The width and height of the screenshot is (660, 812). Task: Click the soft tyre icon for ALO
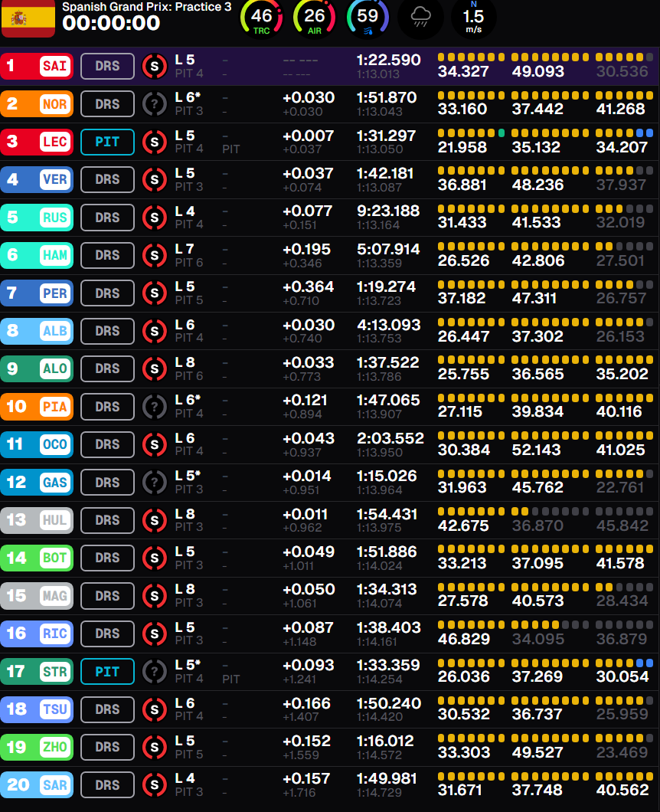pyautogui.click(x=154, y=368)
